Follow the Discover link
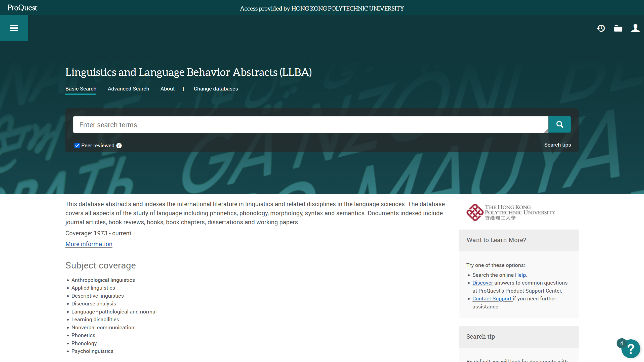 coord(482,283)
